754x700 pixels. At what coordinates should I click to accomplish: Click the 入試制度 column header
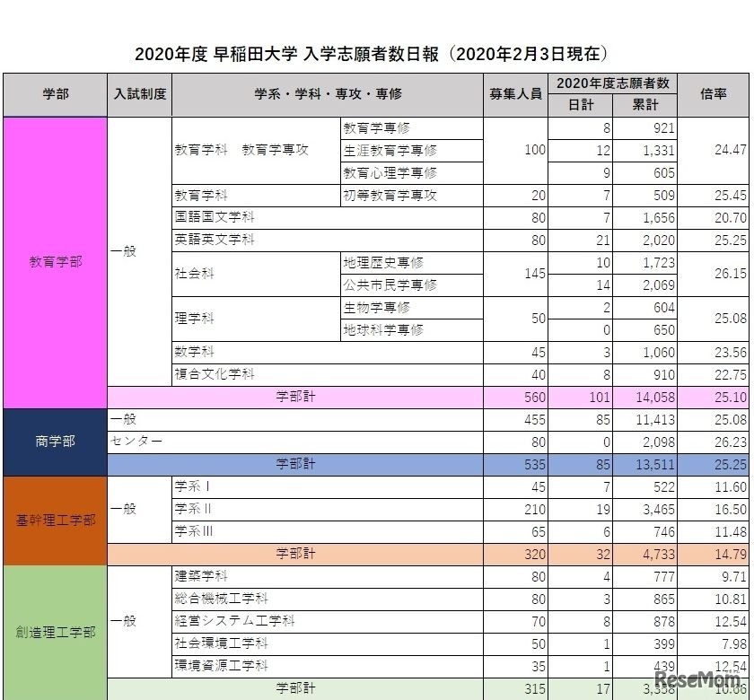(139, 94)
